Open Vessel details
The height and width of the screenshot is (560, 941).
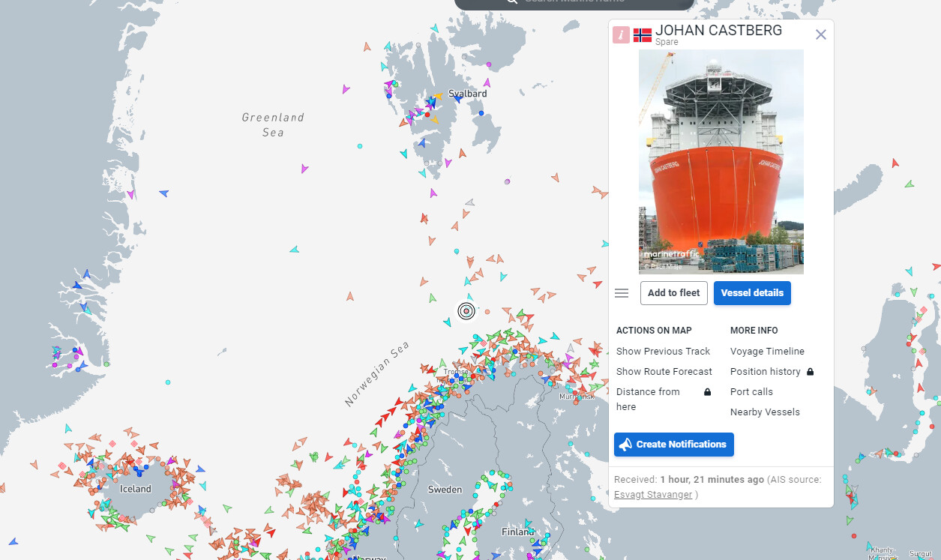click(x=752, y=293)
